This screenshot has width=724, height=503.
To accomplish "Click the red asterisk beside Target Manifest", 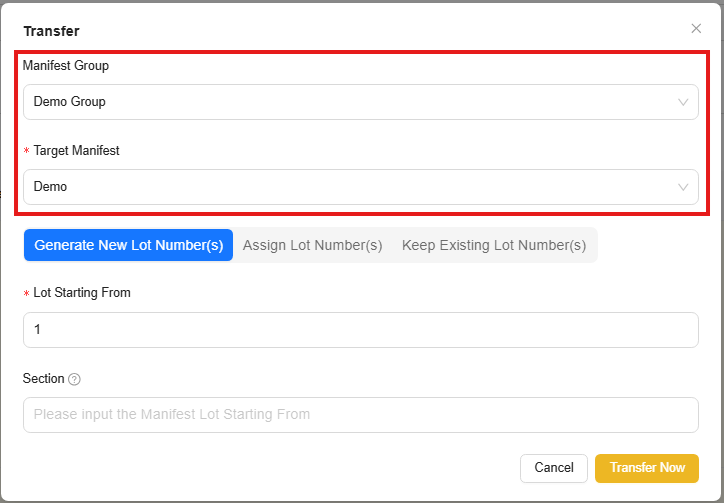I will tap(27, 152).
